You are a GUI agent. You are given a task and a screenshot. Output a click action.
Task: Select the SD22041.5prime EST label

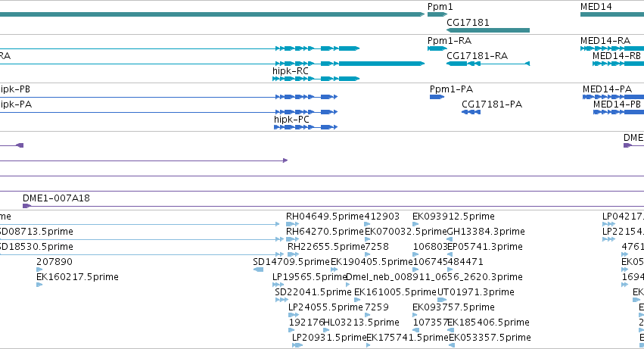(313, 292)
